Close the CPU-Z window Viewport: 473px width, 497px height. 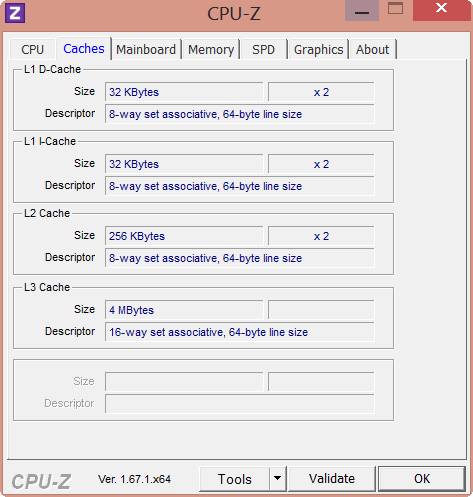(441, 10)
